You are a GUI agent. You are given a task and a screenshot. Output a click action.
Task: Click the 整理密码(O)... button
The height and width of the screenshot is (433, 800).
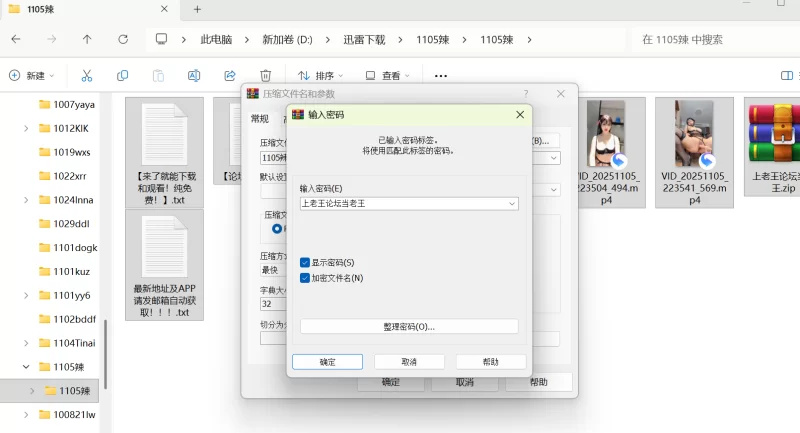point(409,326)
